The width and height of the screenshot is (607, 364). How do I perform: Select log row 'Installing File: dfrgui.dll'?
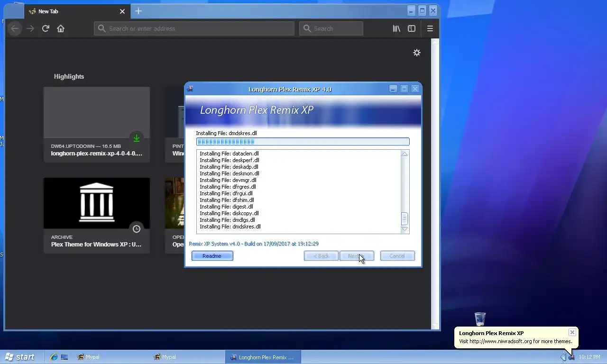click(226, 193)
